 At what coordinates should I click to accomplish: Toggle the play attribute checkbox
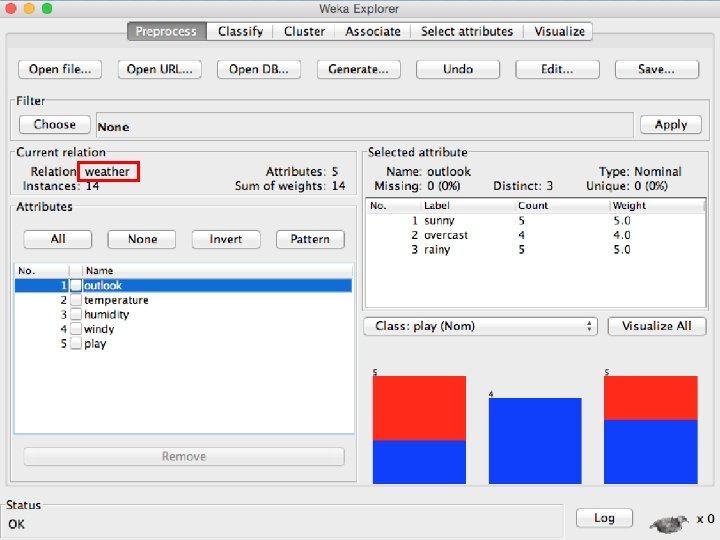(x=76, y=343)
